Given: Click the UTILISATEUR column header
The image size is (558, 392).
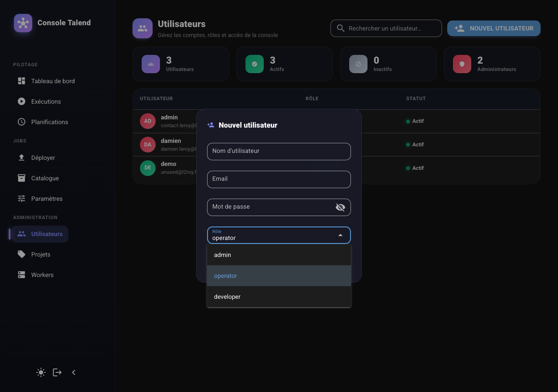Looking at the screenshot, I should point(157,98).
